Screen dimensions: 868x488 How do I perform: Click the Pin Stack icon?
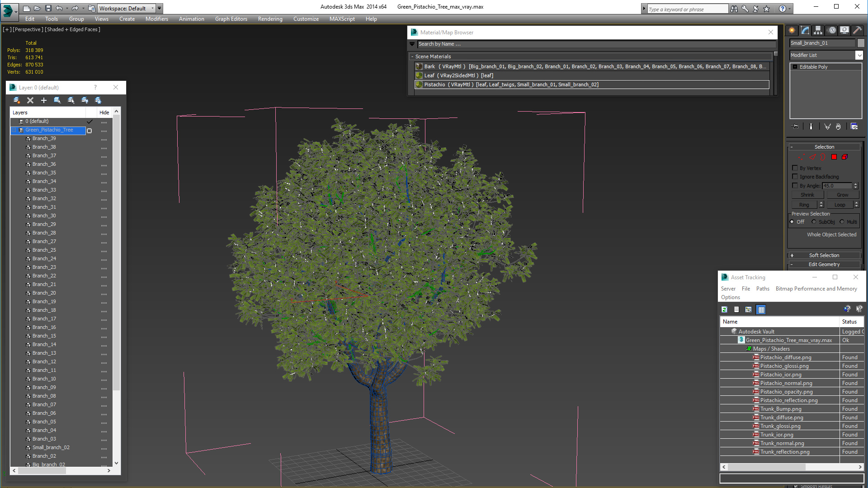[796, 127]
